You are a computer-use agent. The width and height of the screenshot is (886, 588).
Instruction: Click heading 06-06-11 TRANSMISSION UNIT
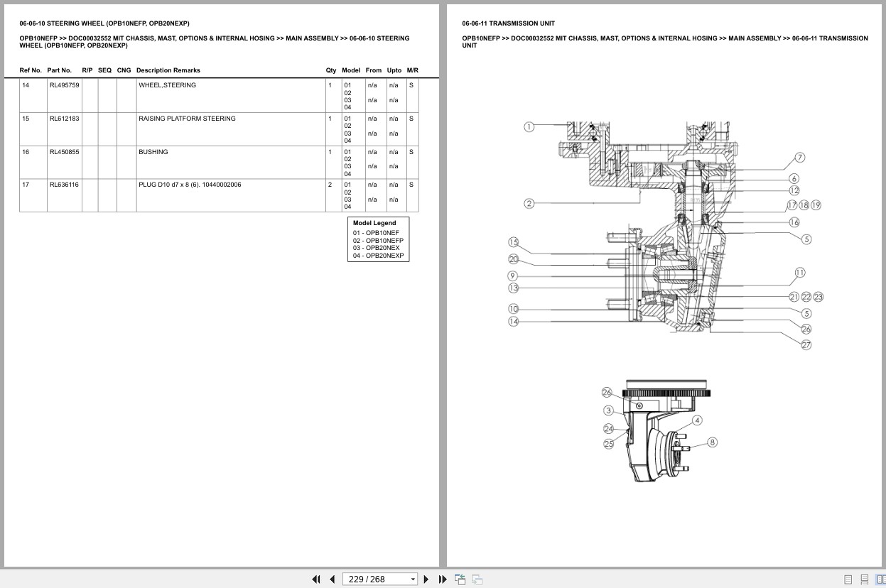[x=509, y=23]
